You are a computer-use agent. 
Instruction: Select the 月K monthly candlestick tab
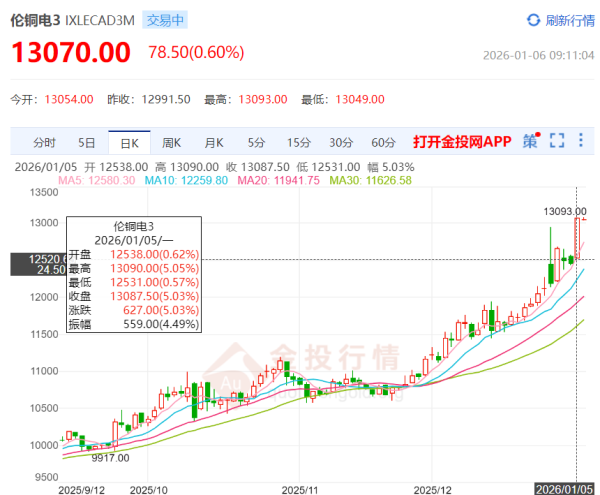click(214, 143)
